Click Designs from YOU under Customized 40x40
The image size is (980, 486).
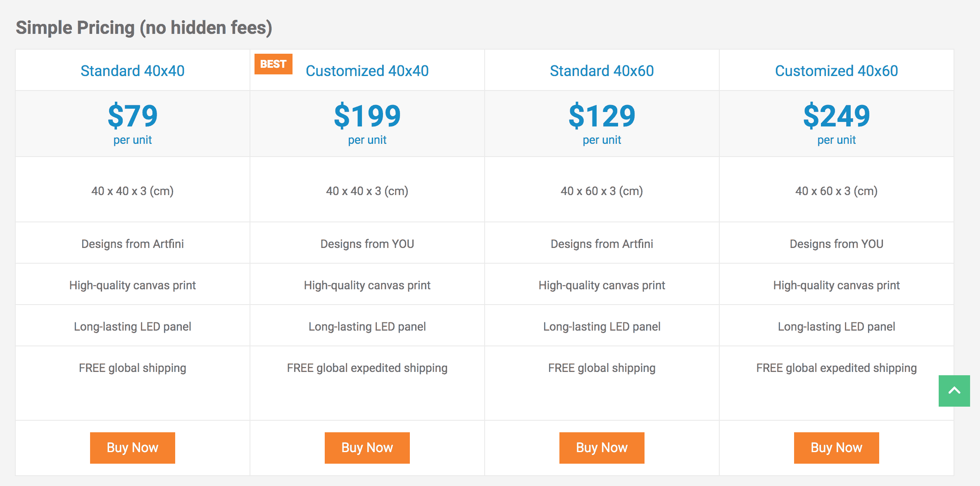367,244
